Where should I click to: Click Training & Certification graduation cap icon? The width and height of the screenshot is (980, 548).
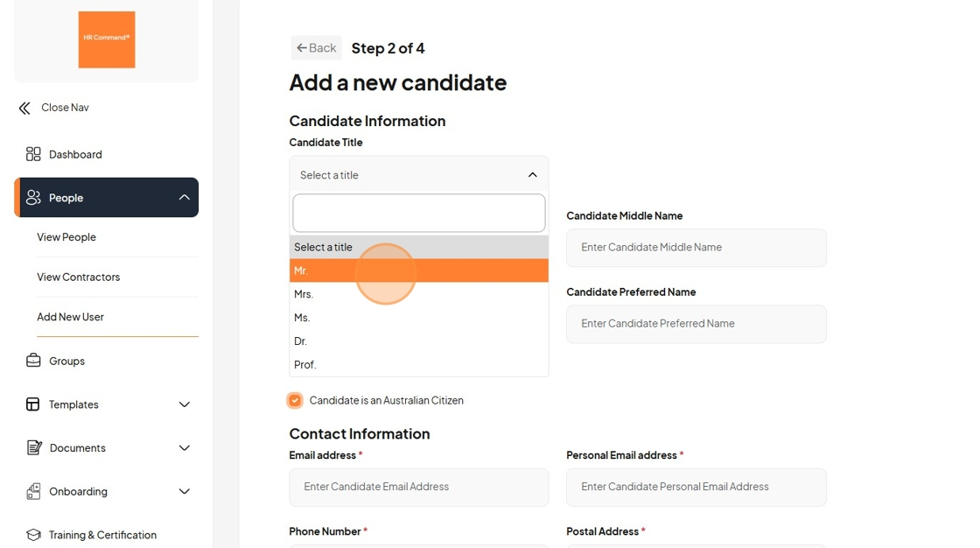click(33, 535)
